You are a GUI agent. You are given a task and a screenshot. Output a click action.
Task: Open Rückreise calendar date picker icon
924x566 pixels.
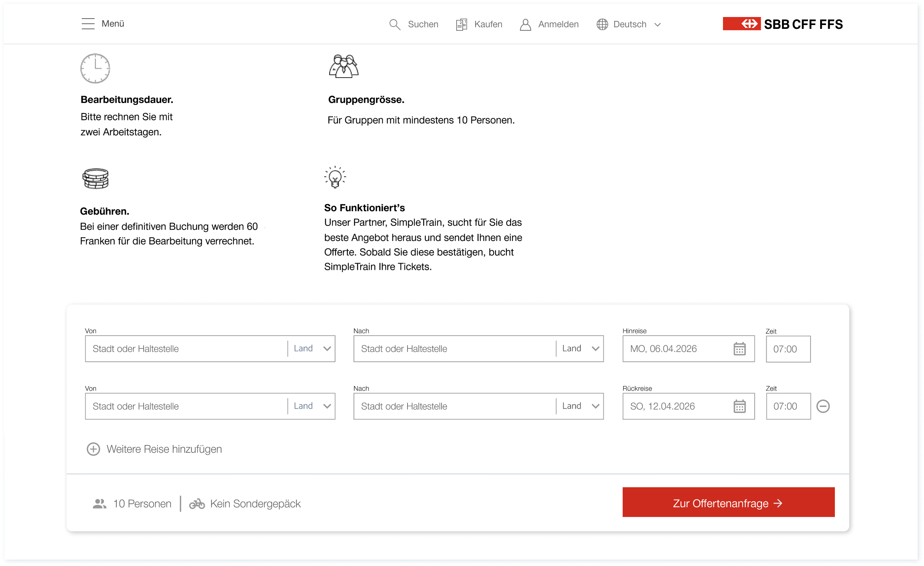739,406
